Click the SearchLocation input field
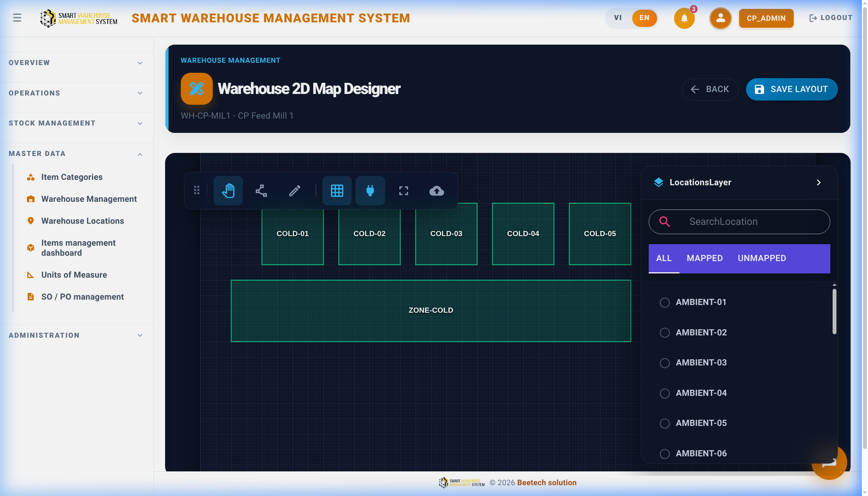Image resolution: width=868 pixels, height=496 pixels. click(x=739, y=222)
